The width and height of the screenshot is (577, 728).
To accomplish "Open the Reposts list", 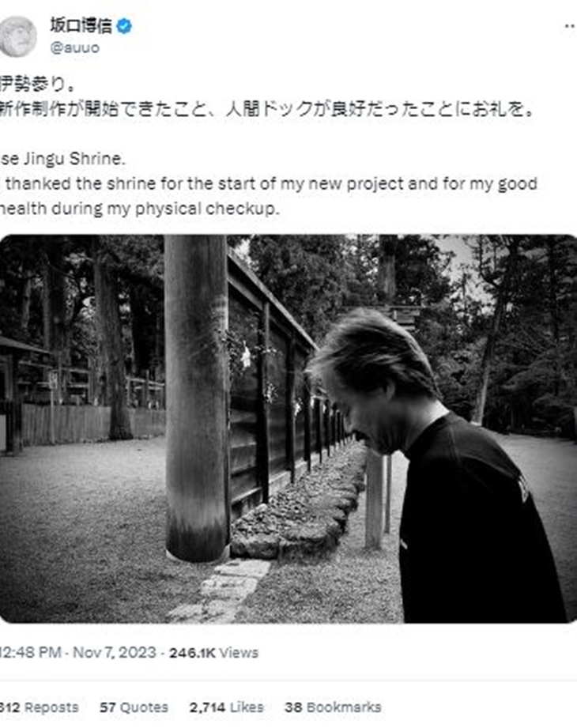I will (x=40, y=707).
